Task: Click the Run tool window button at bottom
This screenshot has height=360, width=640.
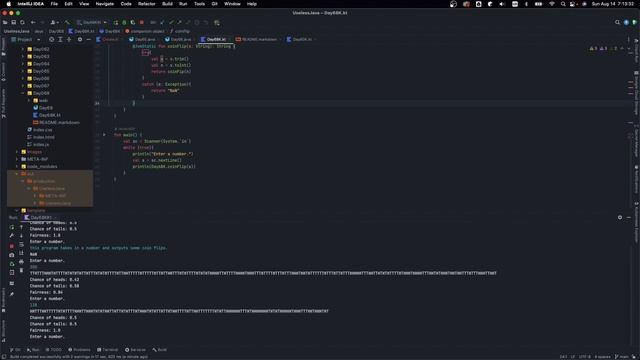Action: (x=33, y=350)
